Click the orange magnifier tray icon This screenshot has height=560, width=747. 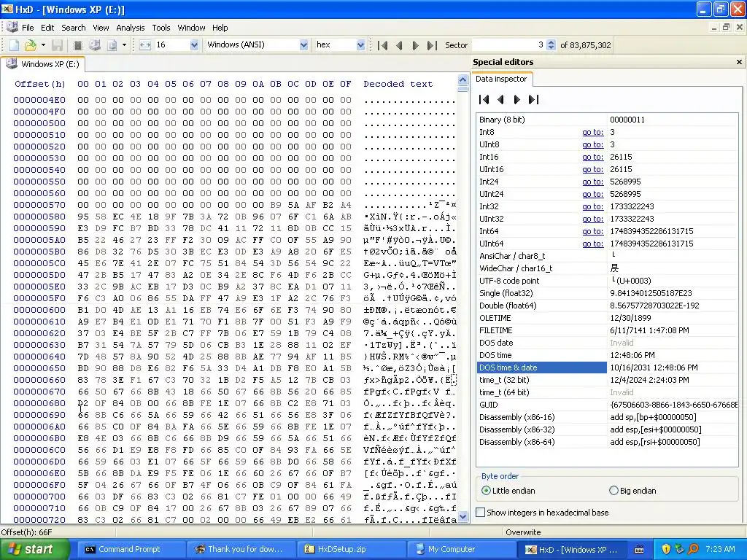pyautogui.click(x=693, y=549)
